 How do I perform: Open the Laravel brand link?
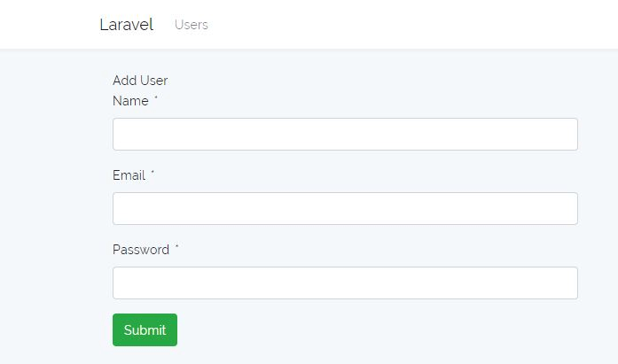[126, 25]
